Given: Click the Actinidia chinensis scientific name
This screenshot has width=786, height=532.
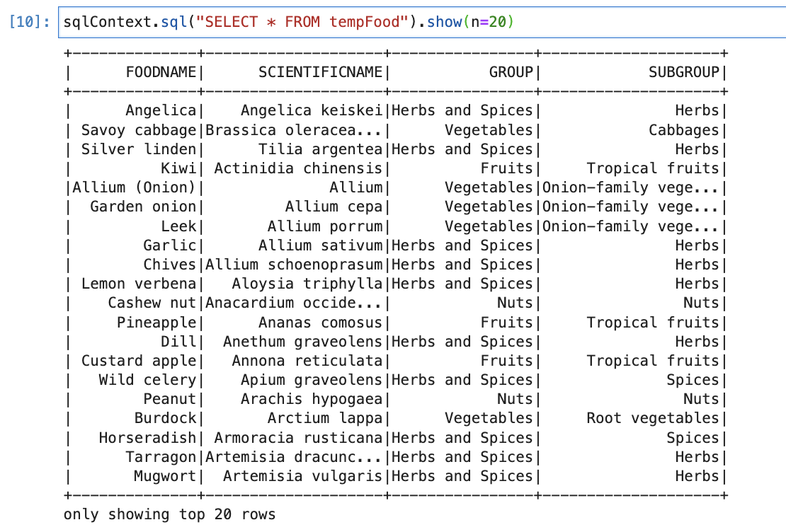Looking at the screenshot, I should point(297,168).
